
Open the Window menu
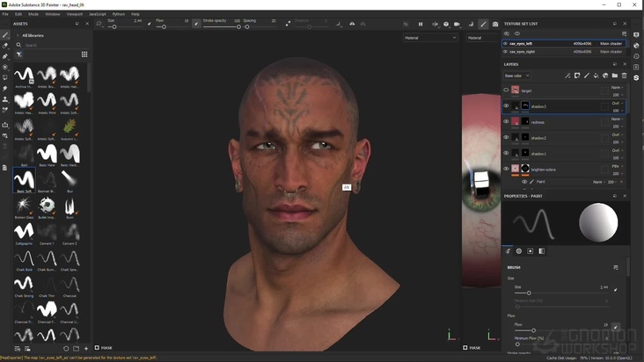[x=53, y=14]
